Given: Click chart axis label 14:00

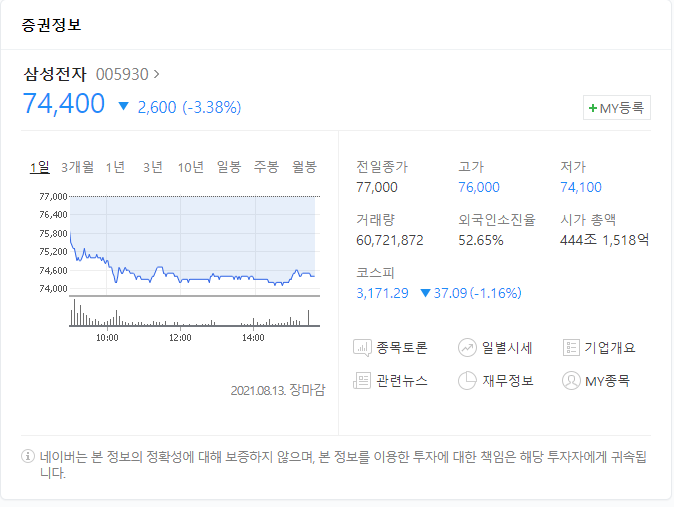Looking at the screenshot, I should [253, 338].
